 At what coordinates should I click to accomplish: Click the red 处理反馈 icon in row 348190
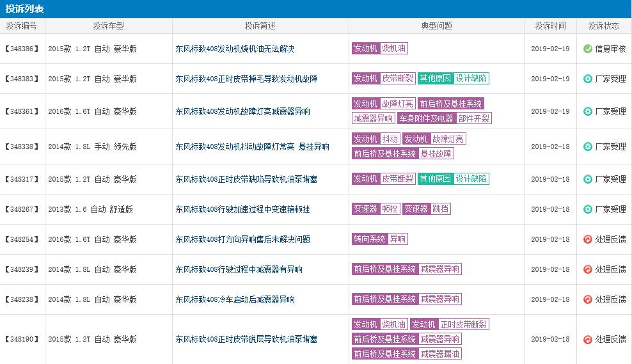[588, 340]
